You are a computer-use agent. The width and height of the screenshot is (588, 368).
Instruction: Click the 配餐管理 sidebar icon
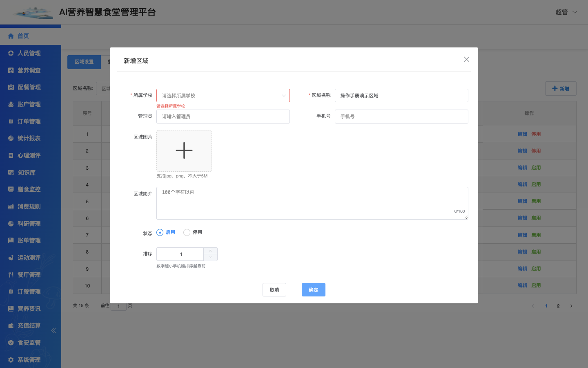(11, 87)
